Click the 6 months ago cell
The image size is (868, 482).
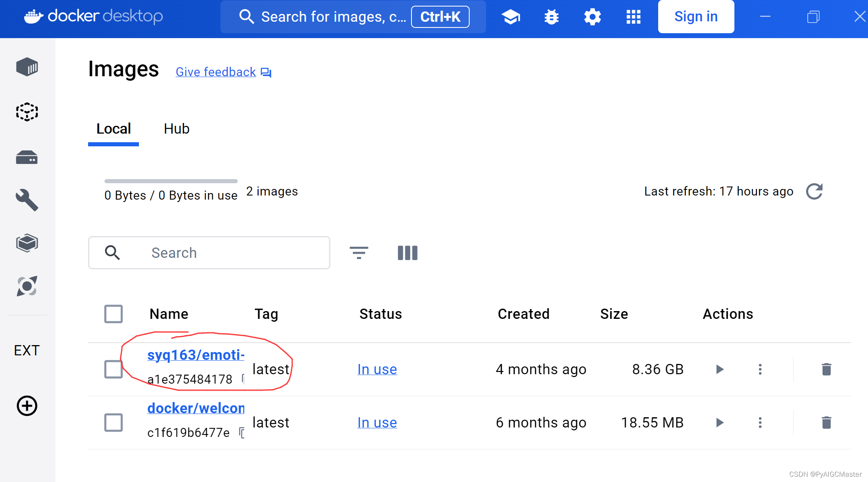pos(541,423)
